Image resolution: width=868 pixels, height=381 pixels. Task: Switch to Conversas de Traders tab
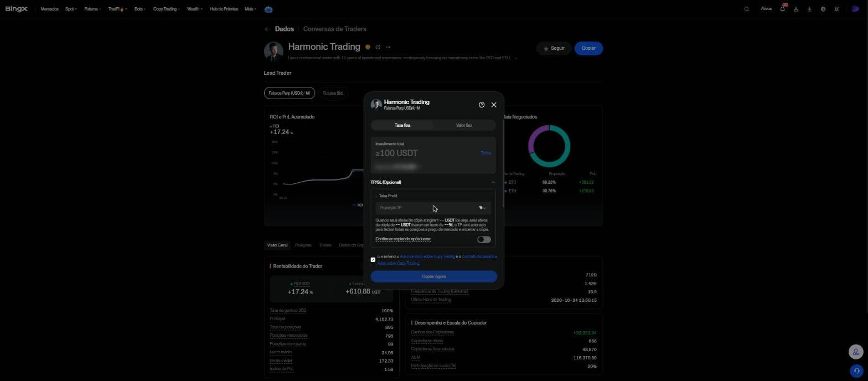point(334,29)
